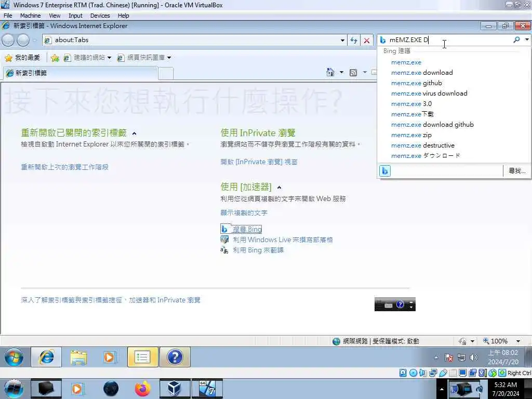This screenshot has height=399, width=532.
Task: Click the Action Center flag tray icon
Action: tap(448, 357)
